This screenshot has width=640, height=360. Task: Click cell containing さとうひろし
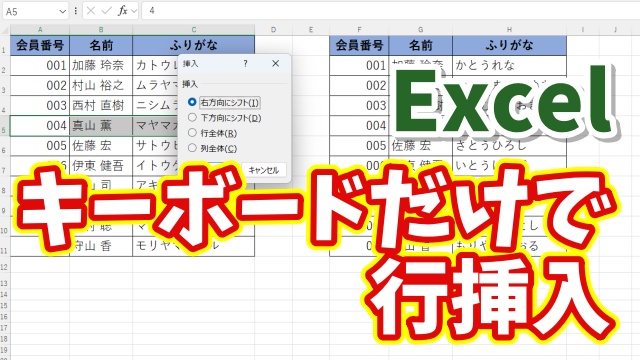(x=509, y=145)
